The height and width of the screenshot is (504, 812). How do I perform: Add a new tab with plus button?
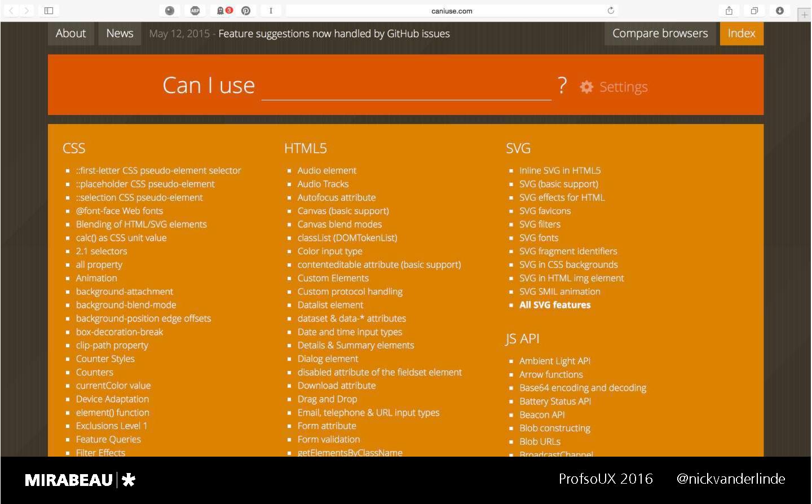805,15
